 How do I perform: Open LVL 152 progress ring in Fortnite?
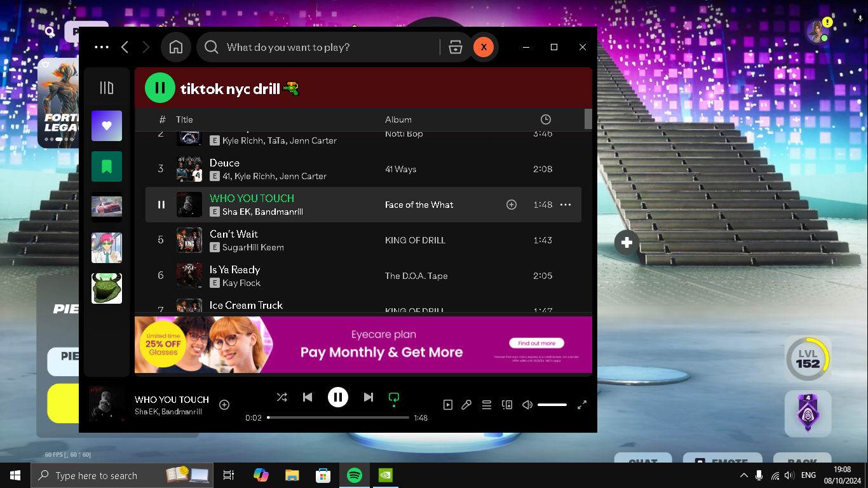(x=808, y=359)
